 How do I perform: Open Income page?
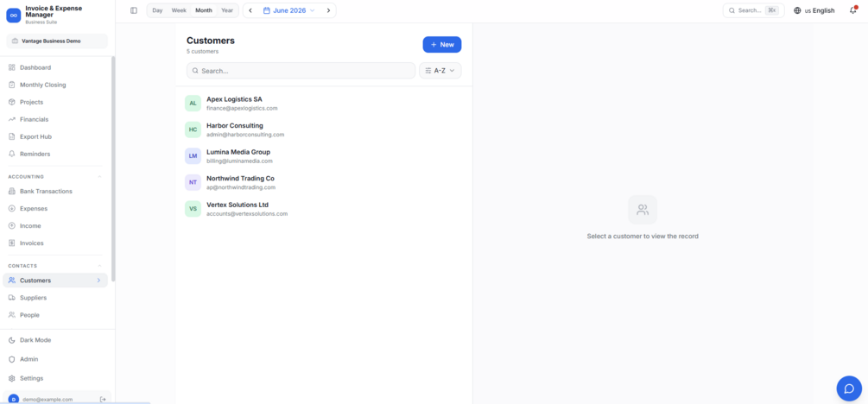[x=55, y=226]
